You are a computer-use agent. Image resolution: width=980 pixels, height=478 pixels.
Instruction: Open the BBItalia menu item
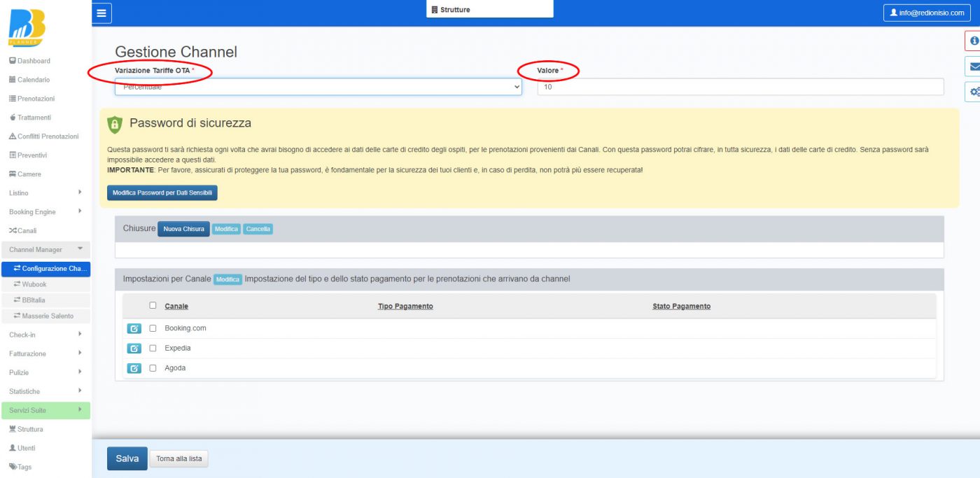pyautogui.click(x=45, y=300)
